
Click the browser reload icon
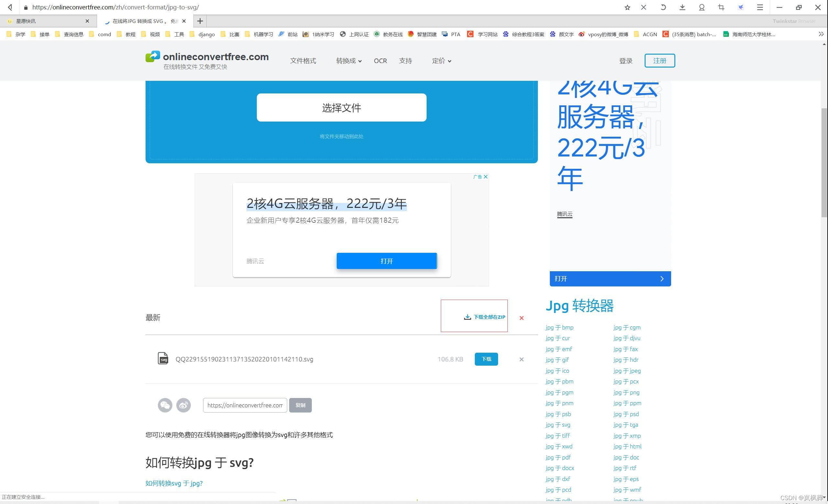pyautogui.click(x=663, y=7)
